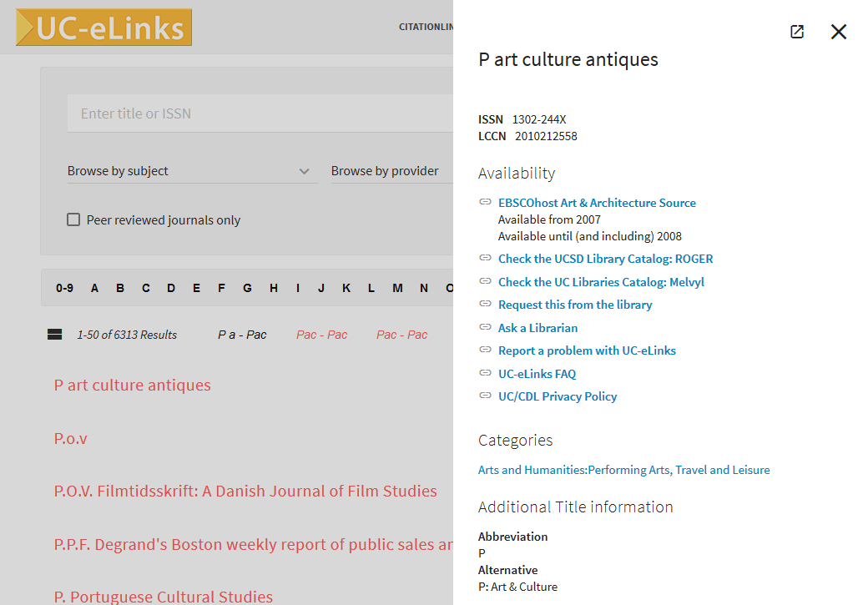Click link icon beside Report a problem
The width and height of the screenshot is (868, 605).
[x=486, y=350]
